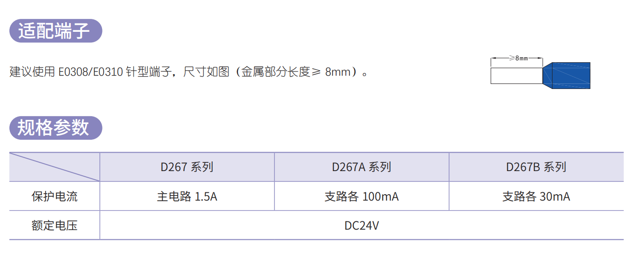The width and height of the screenshot is (644, 267).
Task: Click the 支路各 30mA cell
Action: point(536,196)
